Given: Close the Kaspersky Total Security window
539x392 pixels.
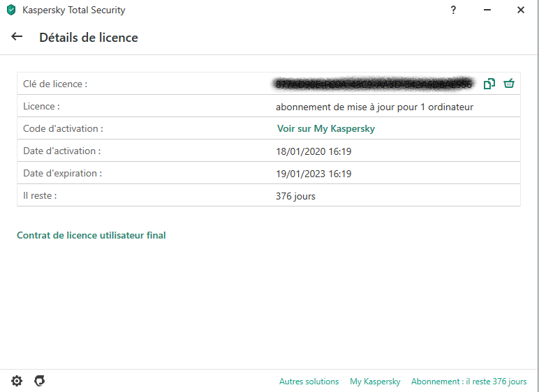Looking at the screenshot, I should point(520,10).
